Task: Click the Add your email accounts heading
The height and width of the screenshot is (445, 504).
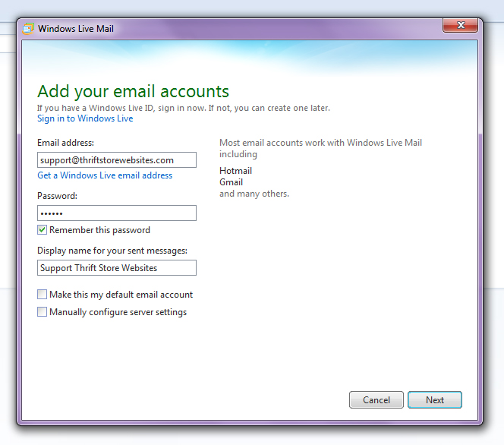Action: click(x=133, y=92)
